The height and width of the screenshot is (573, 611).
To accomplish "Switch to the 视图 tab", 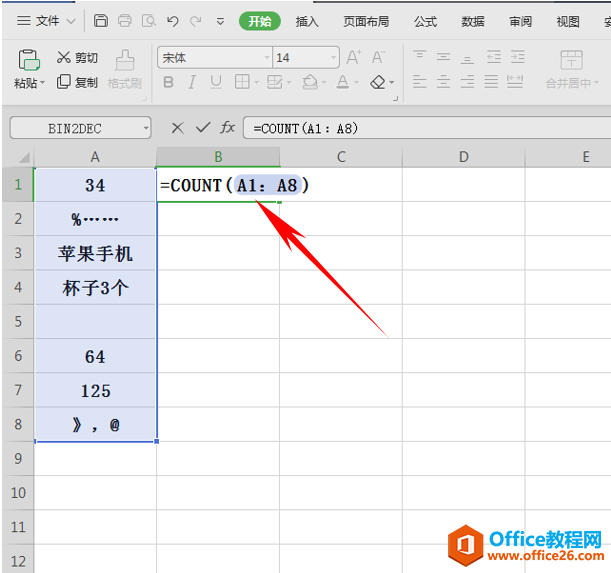I will click(568, 21).
